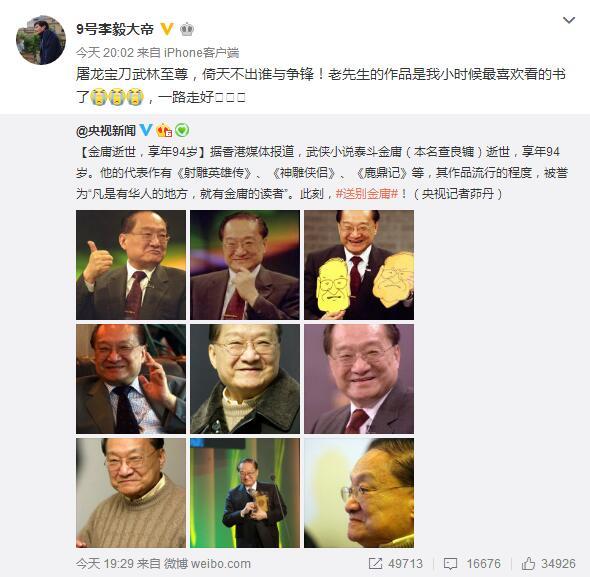Open the comments showing 16676
This screenshot has width=590, height=577.
tap(473, 563)
